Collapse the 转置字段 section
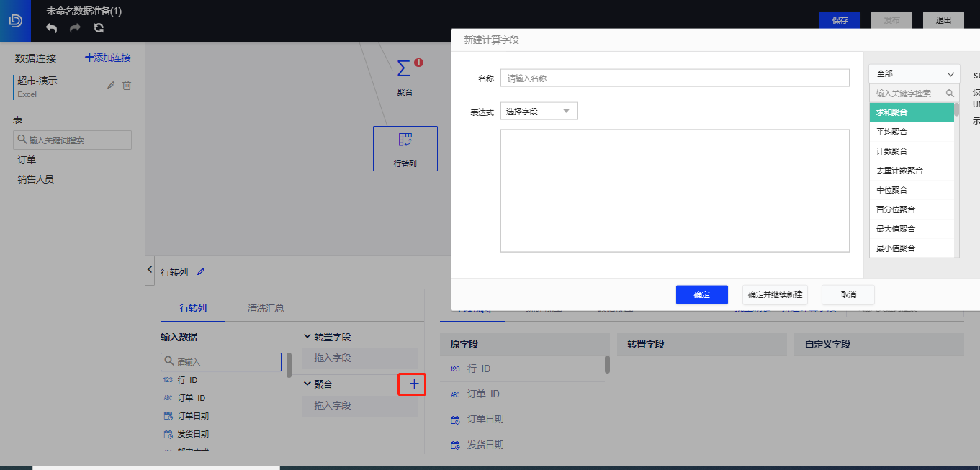This screenshot has width=980, height=470. (307, 336)
